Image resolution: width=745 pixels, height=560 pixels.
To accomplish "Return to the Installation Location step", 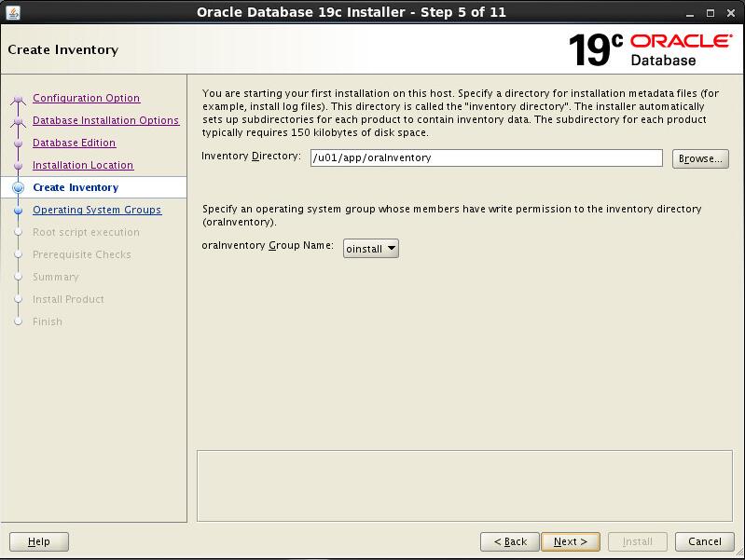I will coord(83,165).
